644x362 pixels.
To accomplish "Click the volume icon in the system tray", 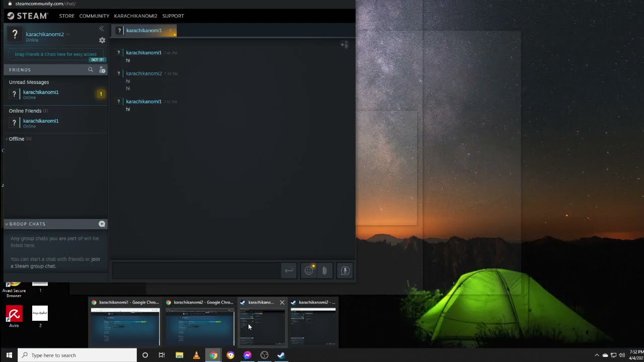I will point(622,355).
